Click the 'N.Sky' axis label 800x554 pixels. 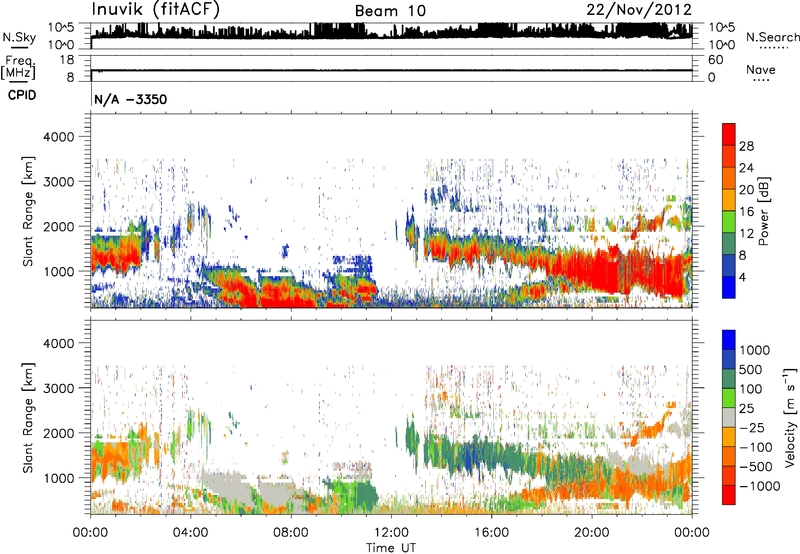(x=19, y=37)
